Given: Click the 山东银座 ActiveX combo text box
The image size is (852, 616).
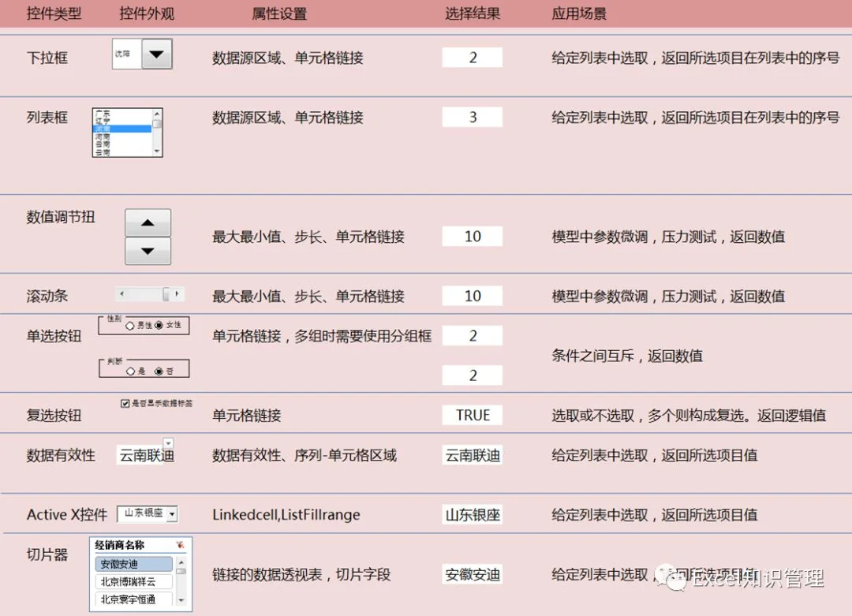Looking at the screenshot, I should 143,514.
